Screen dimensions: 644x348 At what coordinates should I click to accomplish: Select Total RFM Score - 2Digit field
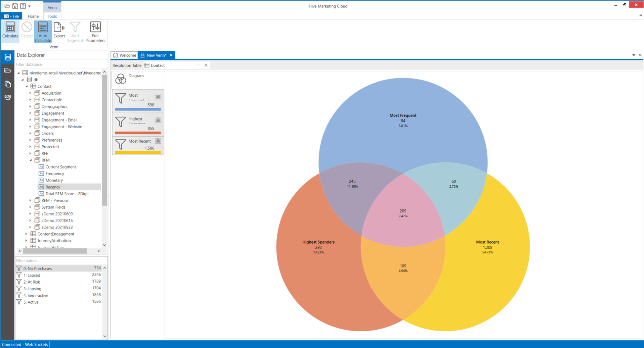tap(67, 194)
